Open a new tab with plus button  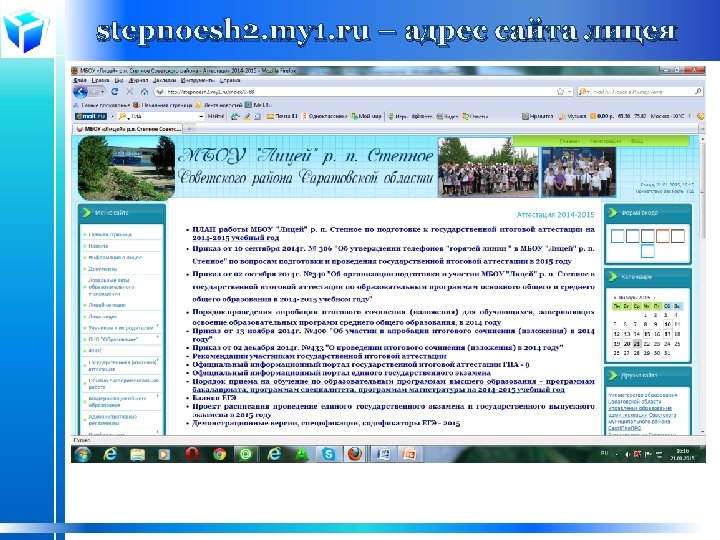[x=189, y=129]
